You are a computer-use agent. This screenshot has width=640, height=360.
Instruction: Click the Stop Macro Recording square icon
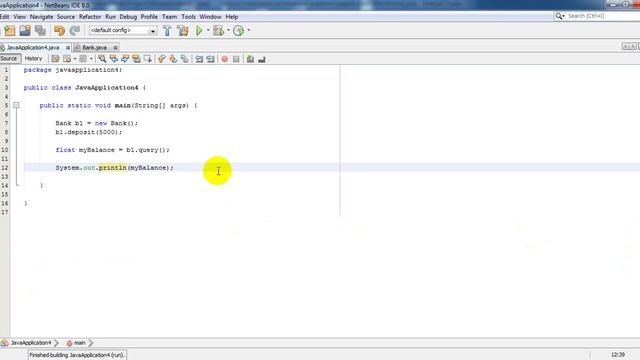click(x=236, y=59)
